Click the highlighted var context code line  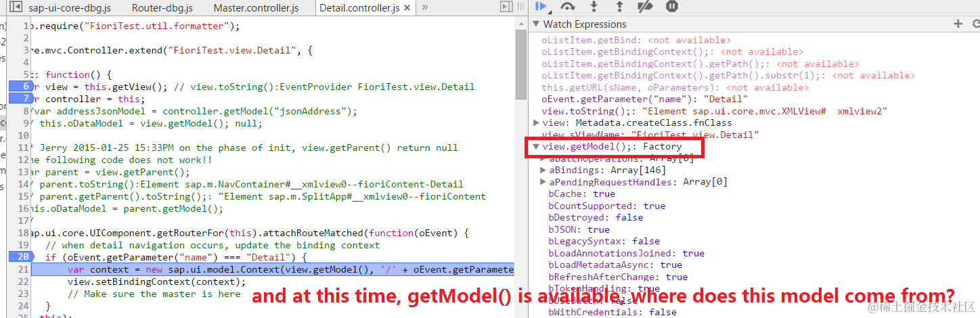[x=273, y=269]
